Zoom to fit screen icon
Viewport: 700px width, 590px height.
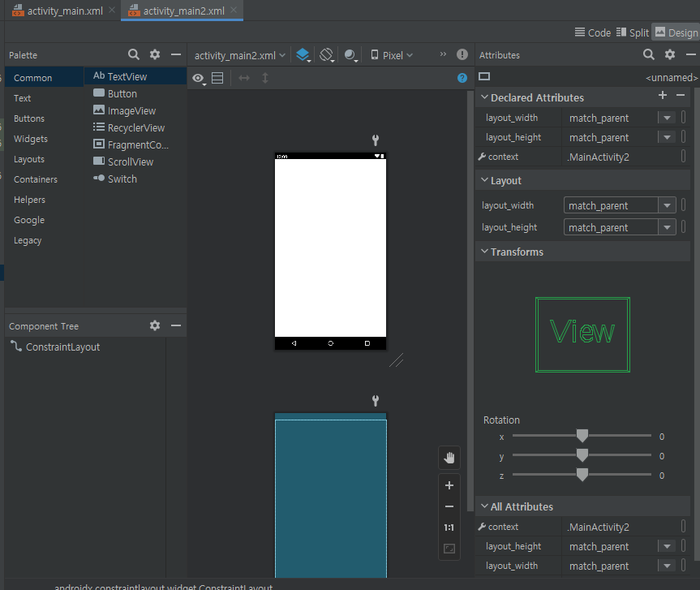pos(449,549)
